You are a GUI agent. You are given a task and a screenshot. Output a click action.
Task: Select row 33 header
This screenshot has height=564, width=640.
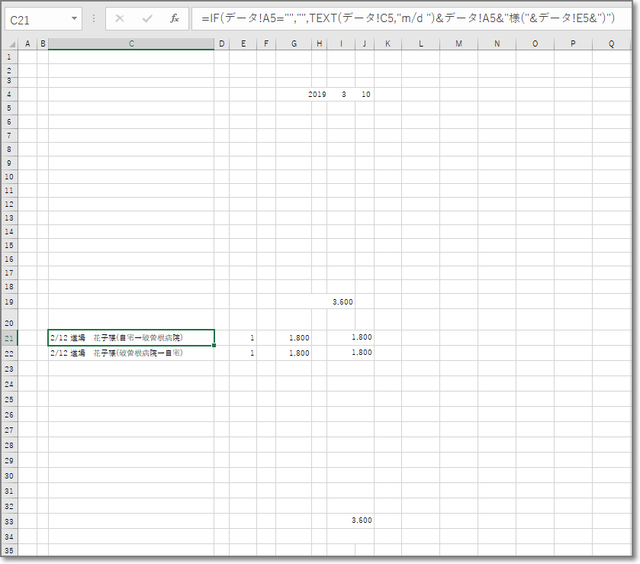pos(10,520)
